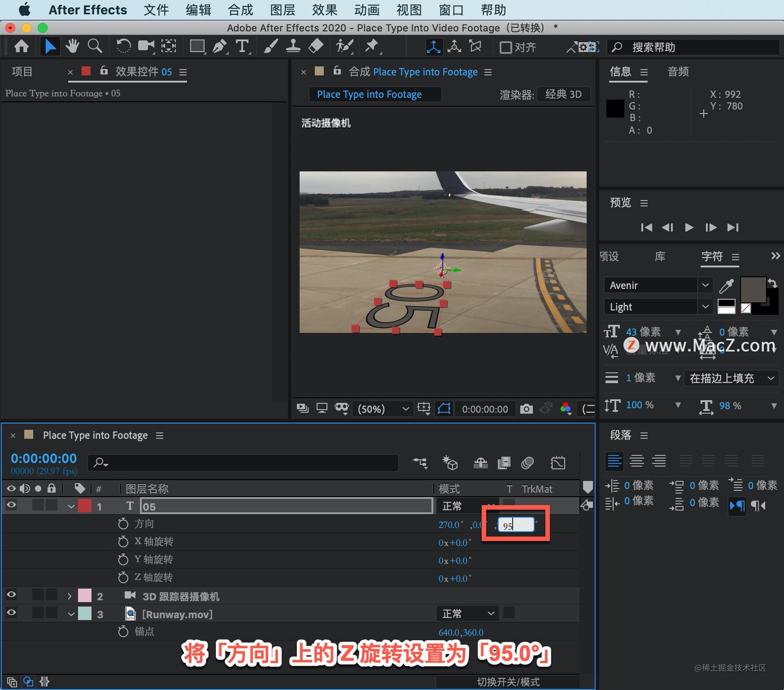Click the text fill color swatch
Viewport: 784px width, 690px height.
pos(753,290)
